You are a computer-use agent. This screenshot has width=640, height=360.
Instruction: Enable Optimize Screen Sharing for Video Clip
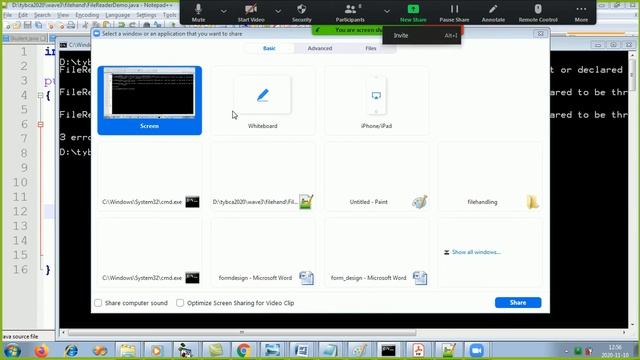[180, 303]
